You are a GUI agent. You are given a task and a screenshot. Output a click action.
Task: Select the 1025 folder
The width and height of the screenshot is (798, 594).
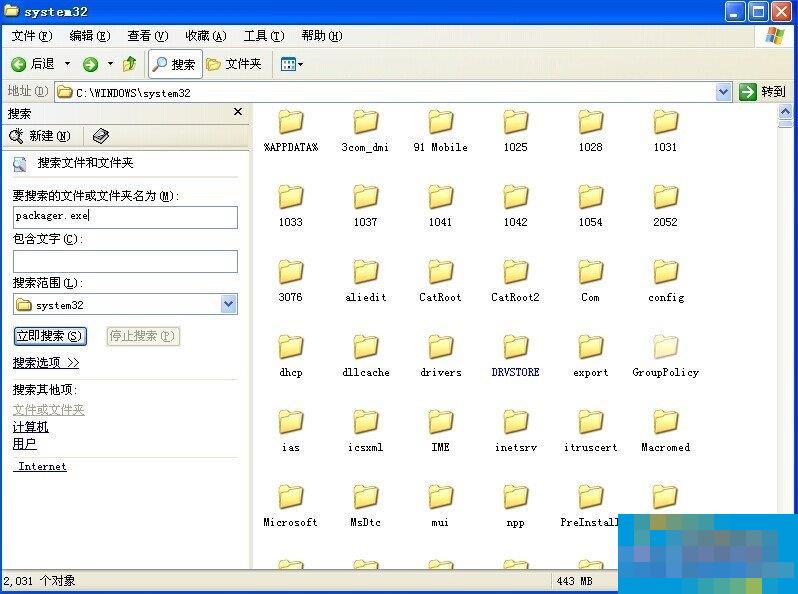click(x=516, y=131)
